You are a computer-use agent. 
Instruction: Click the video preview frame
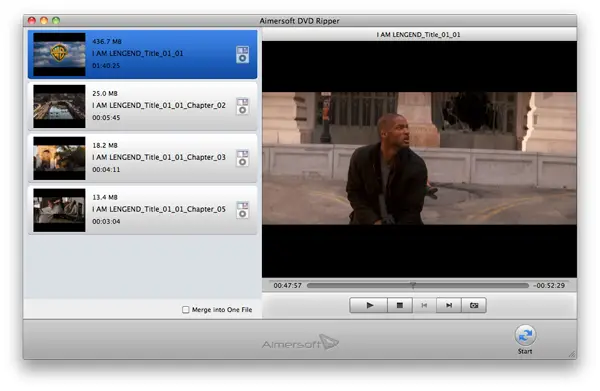point(419,159)
